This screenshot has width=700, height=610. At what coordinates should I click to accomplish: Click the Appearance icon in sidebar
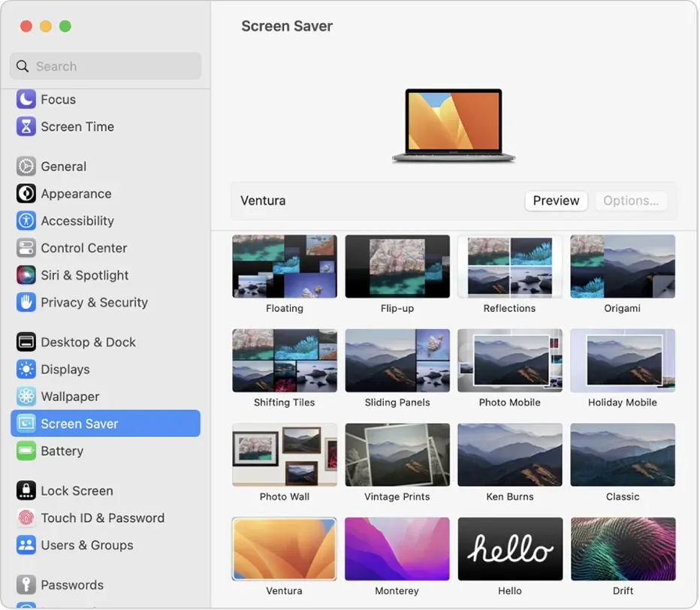tap(26, 193)
